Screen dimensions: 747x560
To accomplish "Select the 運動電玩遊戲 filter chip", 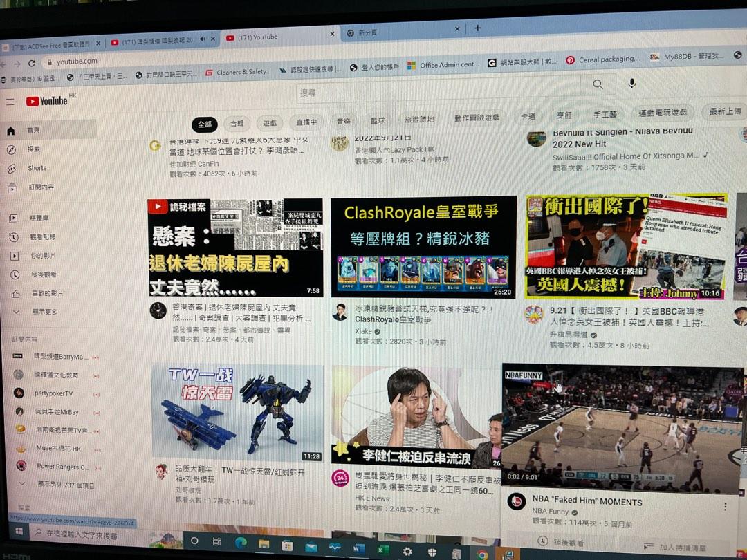I will pos(663,113).
